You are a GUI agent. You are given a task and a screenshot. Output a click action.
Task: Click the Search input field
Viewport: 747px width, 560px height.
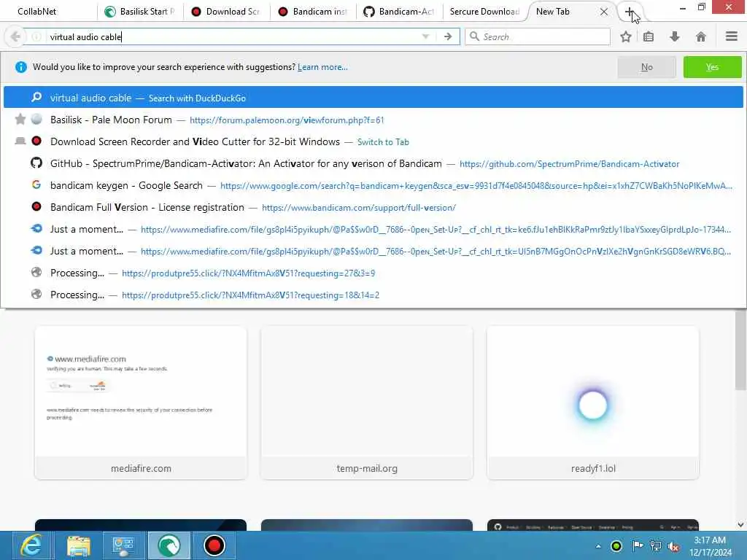(538, 36)
